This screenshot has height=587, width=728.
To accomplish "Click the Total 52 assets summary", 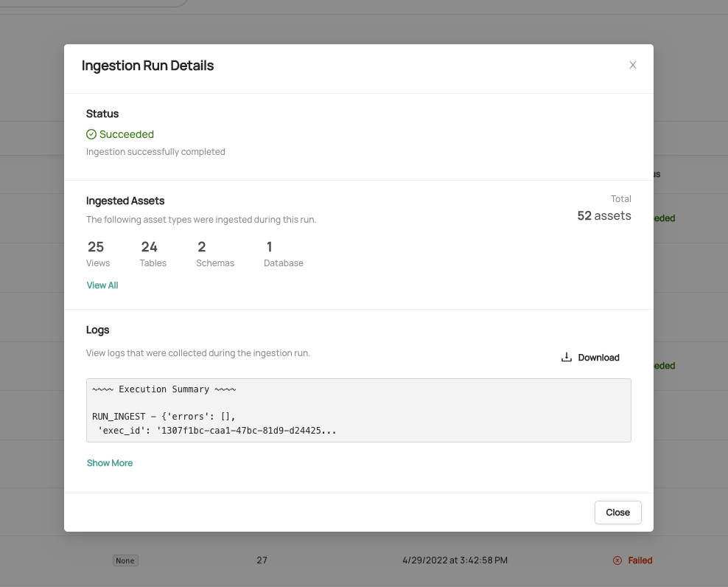I will tap(604, 216).
